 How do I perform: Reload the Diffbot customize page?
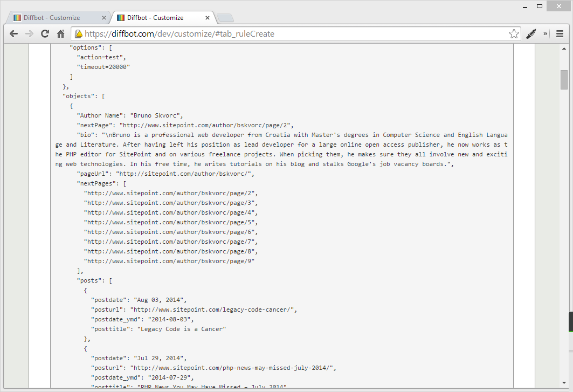pyautogui.click(x=45, y=33)
